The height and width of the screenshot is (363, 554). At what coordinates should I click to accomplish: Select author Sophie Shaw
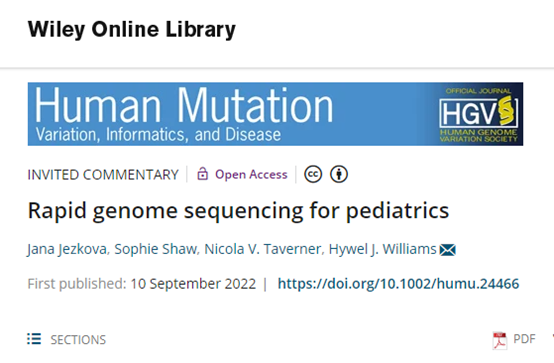[155, 249]
